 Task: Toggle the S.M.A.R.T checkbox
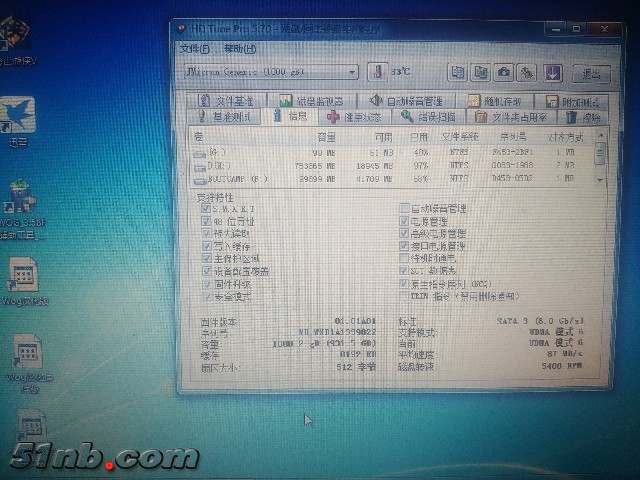tap(206, 209)
